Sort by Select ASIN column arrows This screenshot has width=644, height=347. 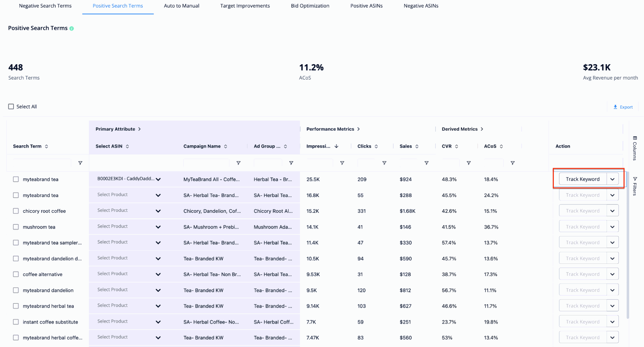(x=127, y=146)
